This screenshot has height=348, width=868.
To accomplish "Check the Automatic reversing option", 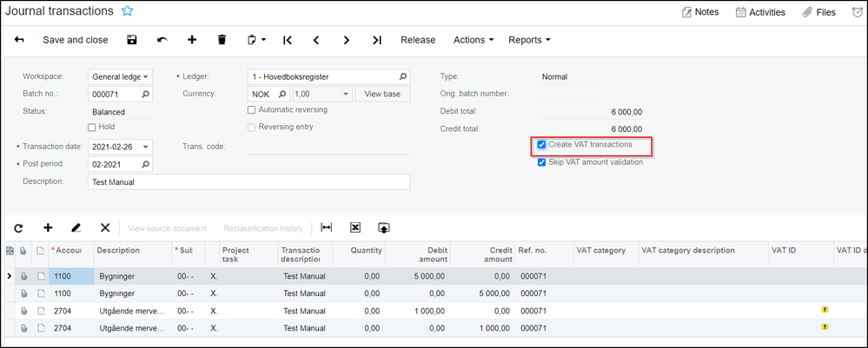I will 252,110.
